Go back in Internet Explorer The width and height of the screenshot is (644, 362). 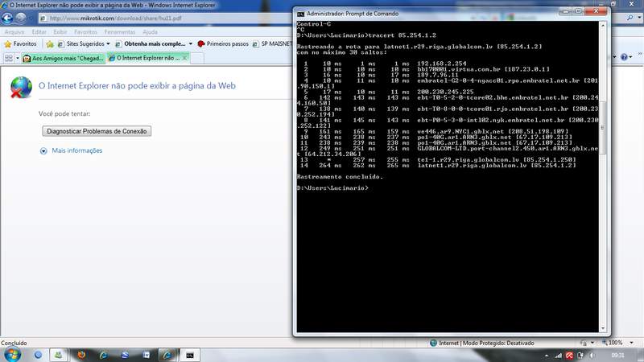pos(7,18)
